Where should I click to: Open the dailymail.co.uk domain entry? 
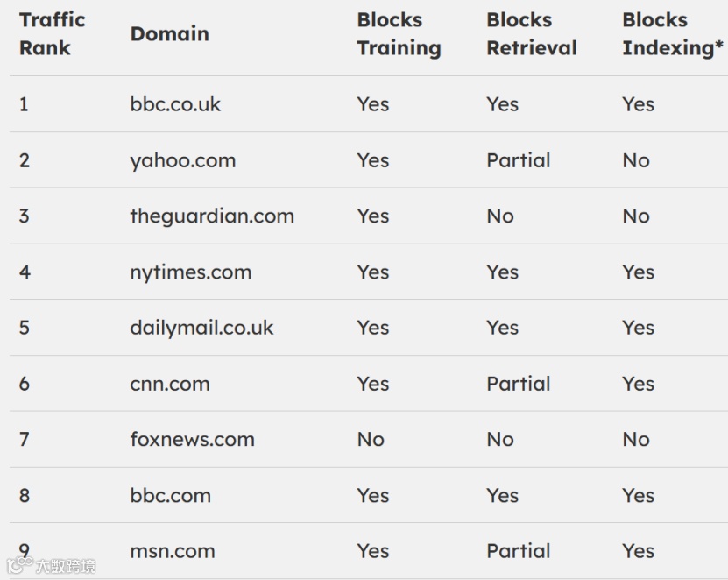[201, 328]
